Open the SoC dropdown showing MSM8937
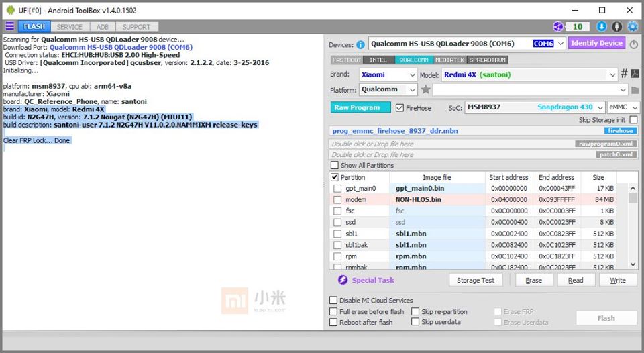644x353 pixels. click(x=535, y=107)
